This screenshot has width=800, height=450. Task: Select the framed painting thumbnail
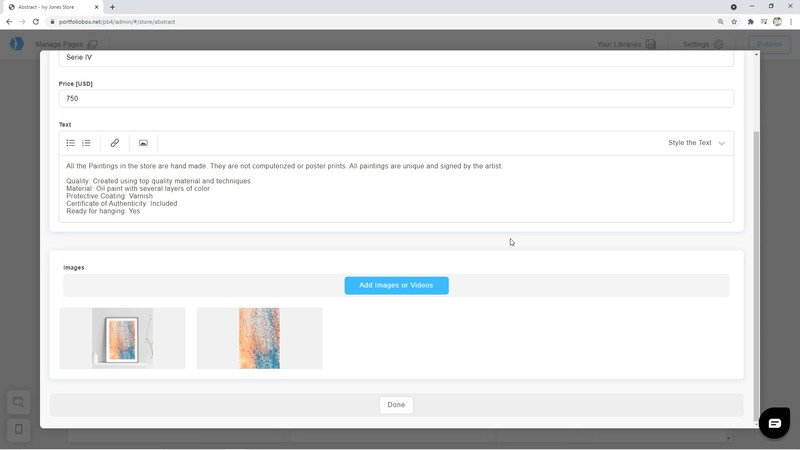point(122,338)
